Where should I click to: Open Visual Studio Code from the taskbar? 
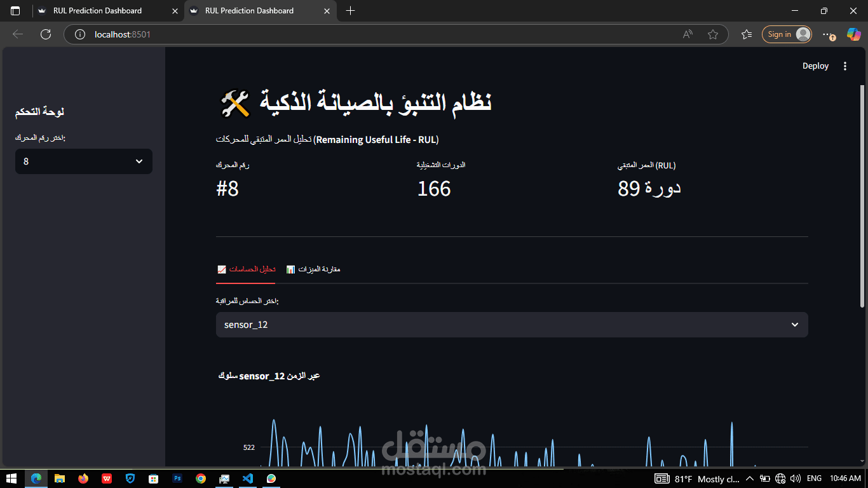(248, 478)
